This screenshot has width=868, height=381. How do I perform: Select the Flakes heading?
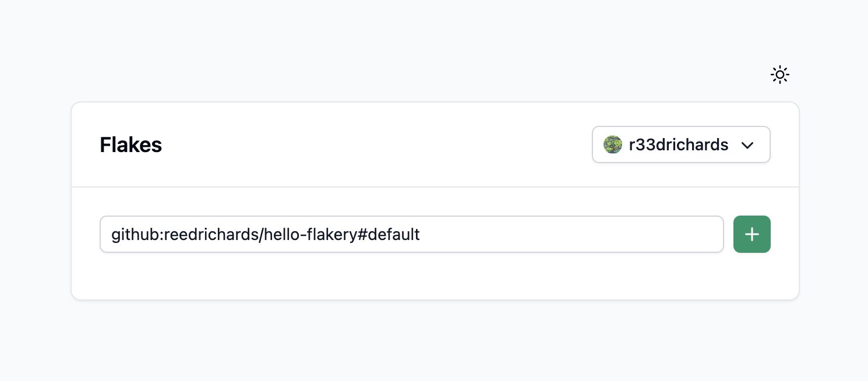[x=130, y=144]
